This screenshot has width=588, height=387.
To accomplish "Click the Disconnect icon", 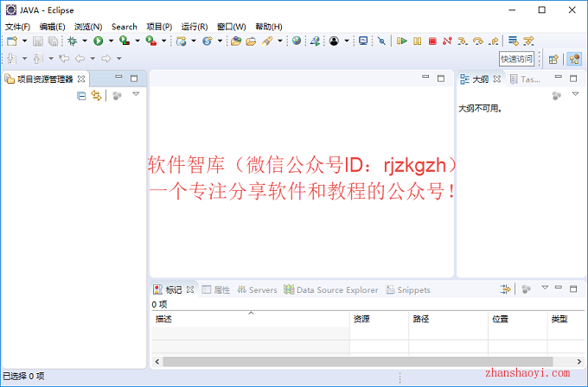I will point(447,41).
